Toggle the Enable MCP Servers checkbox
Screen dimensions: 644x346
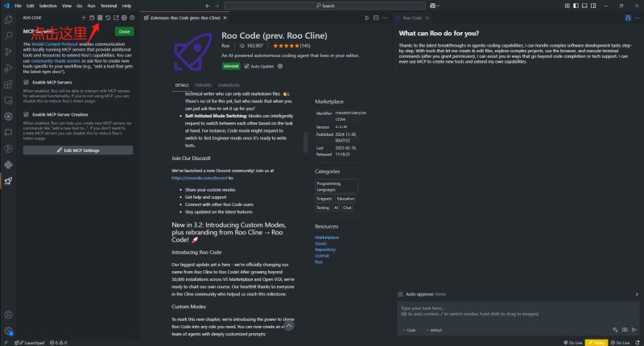coord(27,82)
